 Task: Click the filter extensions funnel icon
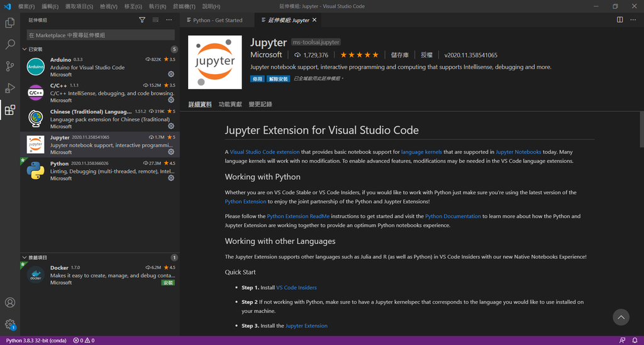coord(142,19)
